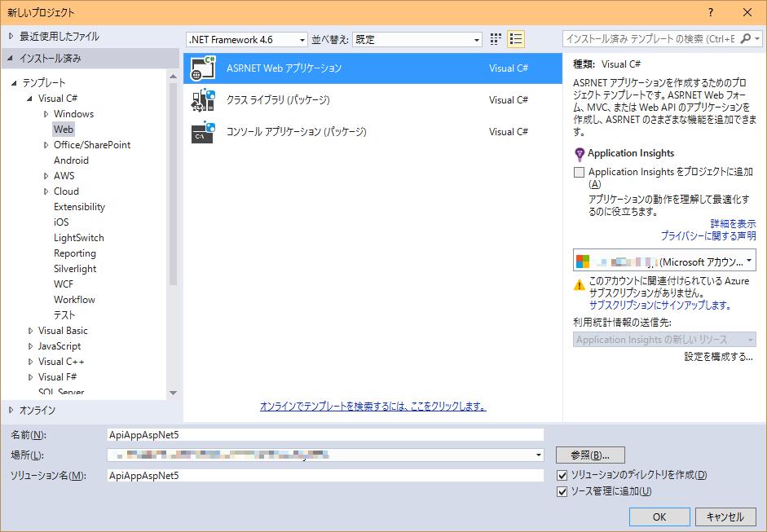
Task: Switch template list to detail list view
Action: (515, 38)
